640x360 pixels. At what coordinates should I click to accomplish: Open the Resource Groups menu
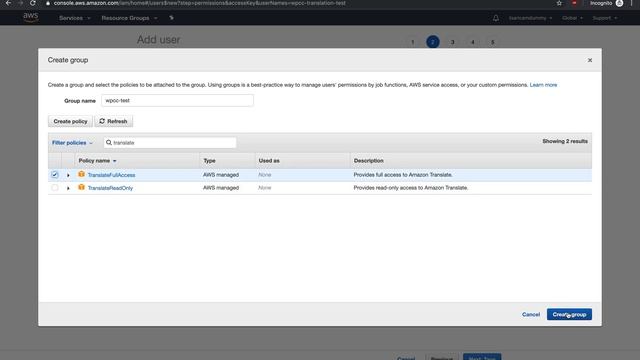click(x=129, y=18)
